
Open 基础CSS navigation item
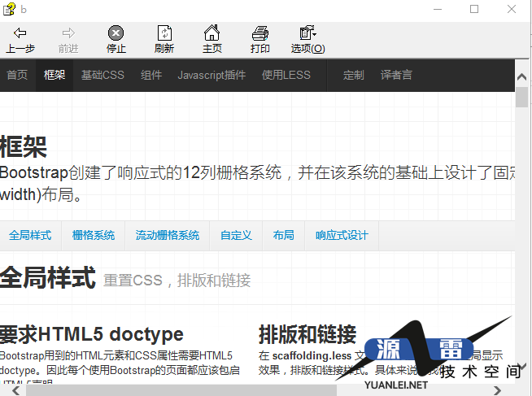[x=102, y=75]
